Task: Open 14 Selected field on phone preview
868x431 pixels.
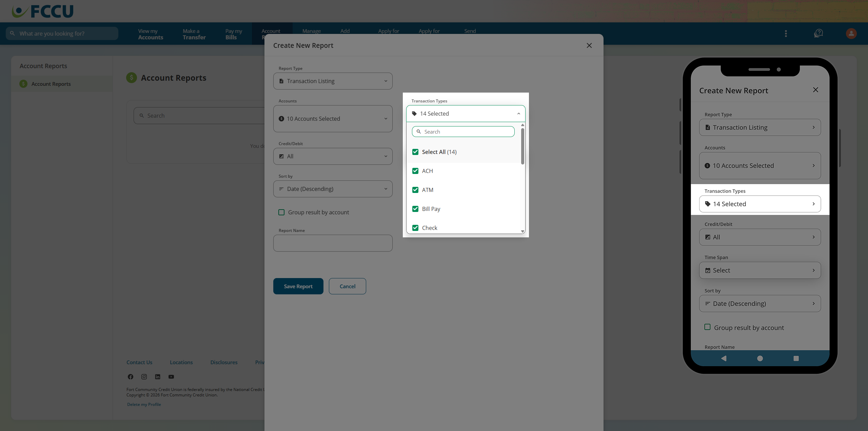Action: tap(760, 204)
